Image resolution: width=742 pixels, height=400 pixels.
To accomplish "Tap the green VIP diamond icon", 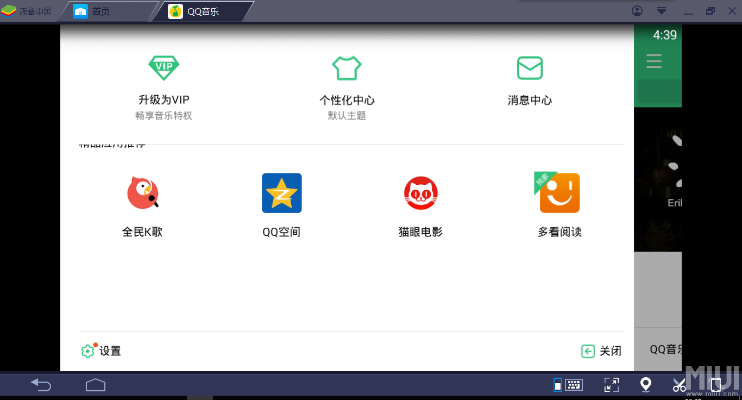I will click(164, 68).
